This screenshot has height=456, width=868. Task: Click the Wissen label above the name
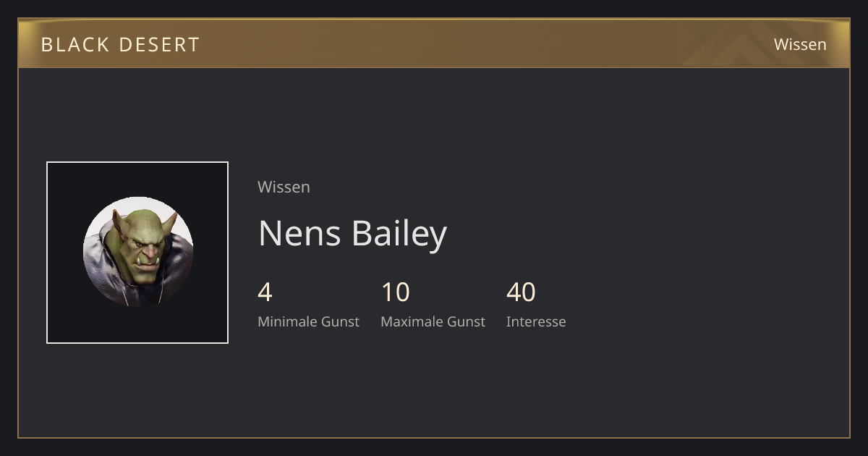[x=284, y=187]
